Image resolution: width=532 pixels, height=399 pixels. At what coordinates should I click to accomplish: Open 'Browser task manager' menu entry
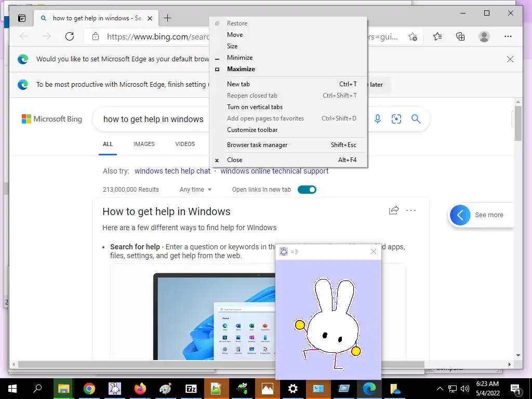(288, 145)
